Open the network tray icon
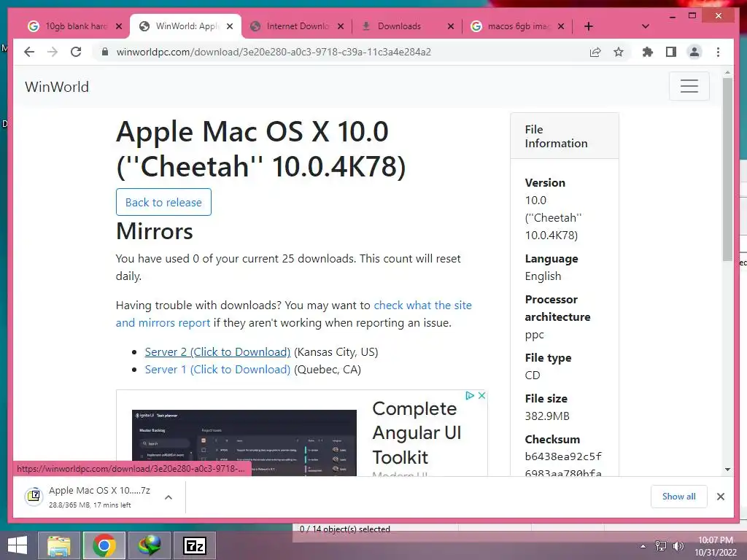The height and width of the screenshot is (560, 747). [660, 546]
